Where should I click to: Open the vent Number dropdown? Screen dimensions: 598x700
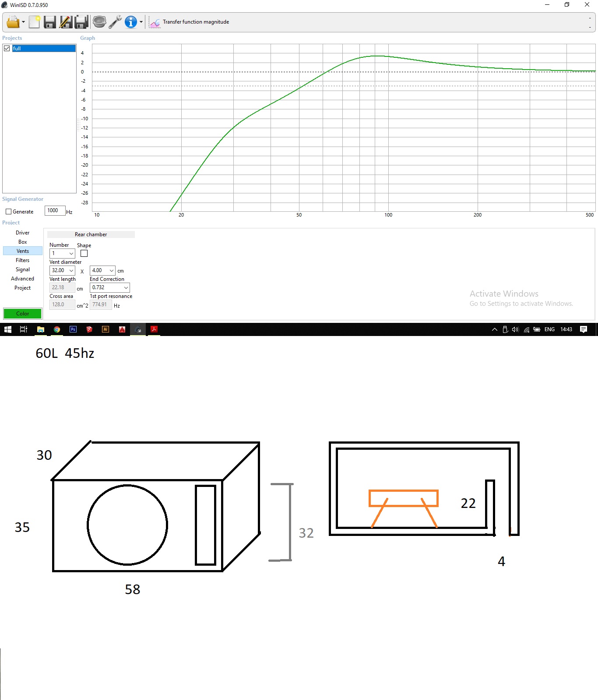click(x=62, y=253)
